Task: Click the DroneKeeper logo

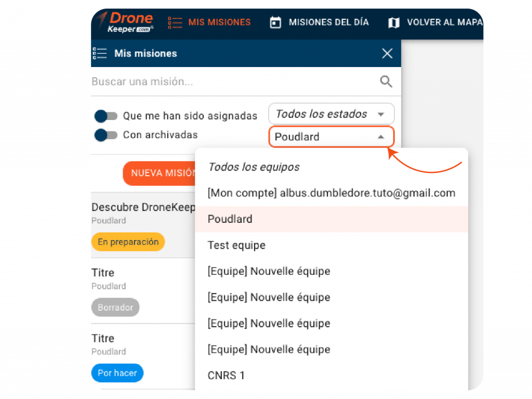Action: pos(125,22)
